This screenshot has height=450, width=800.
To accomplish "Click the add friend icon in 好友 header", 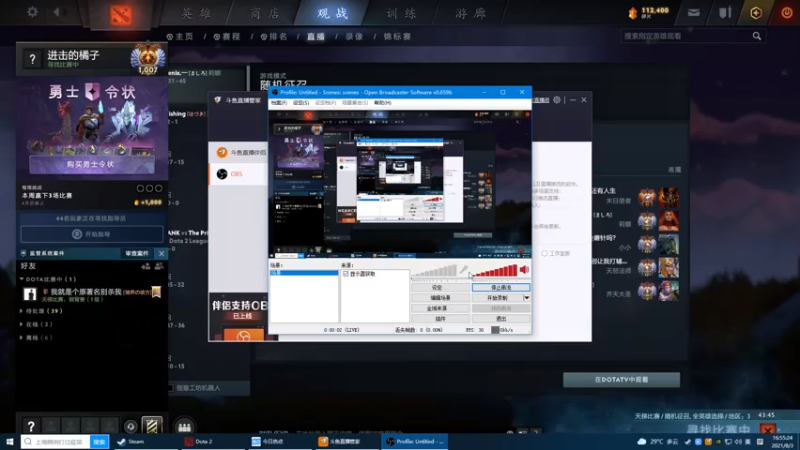I will click(x=146, y=266).
